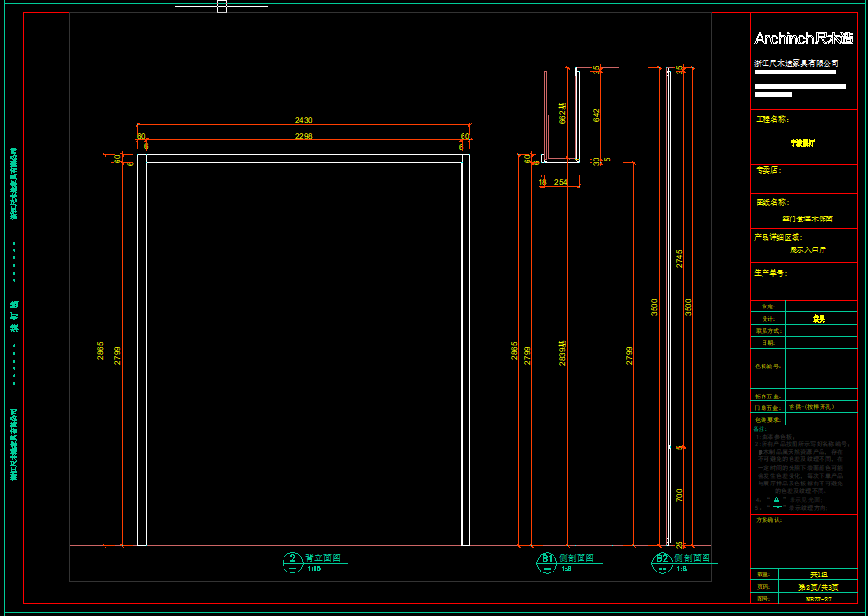Click the 产品详细区域 field value

point(808,249)
